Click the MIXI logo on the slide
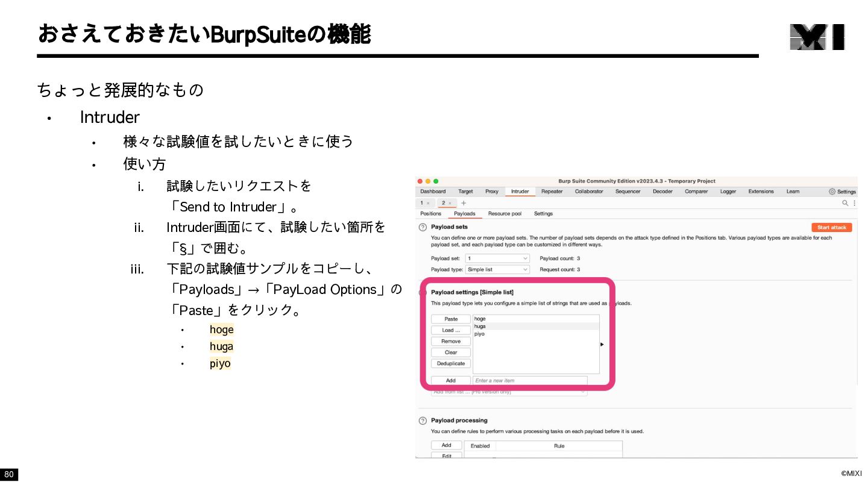The width and height of the screenshot is (868, 488). tap(817, 37)
